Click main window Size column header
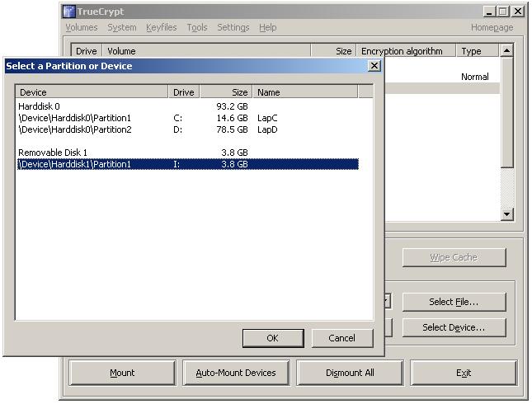The image size is (532, 404). pos(333,51)
